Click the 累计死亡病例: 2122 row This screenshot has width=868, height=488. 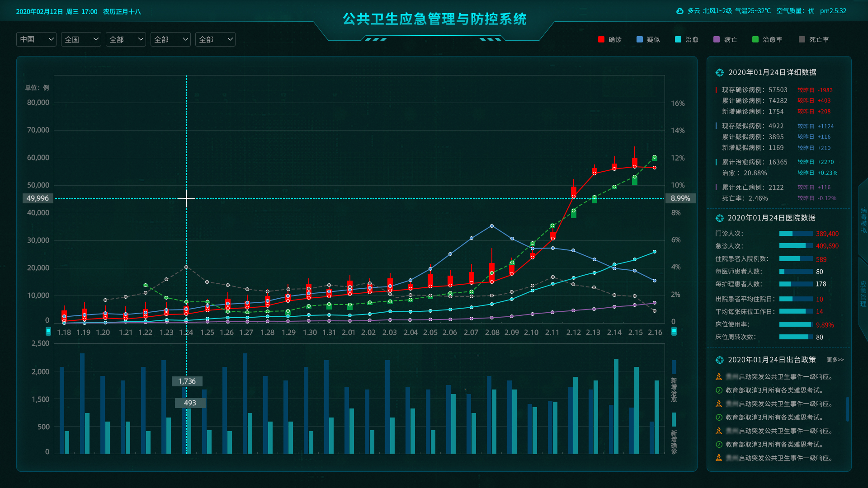(774, 188)
